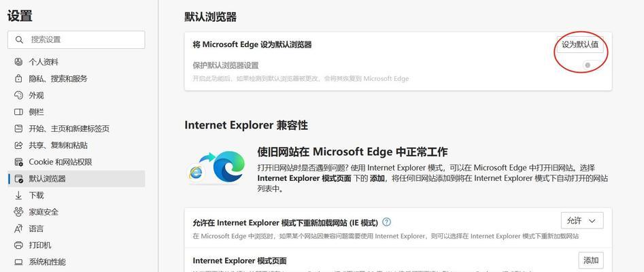Click the Internet Explorer logo graphic
The width and height of the screenshot is (644, 272).
click(197, 173)
